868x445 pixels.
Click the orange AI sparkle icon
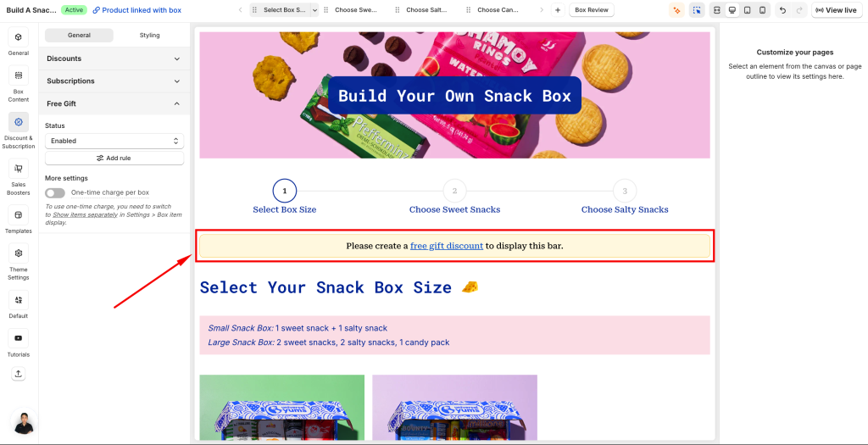676,10
